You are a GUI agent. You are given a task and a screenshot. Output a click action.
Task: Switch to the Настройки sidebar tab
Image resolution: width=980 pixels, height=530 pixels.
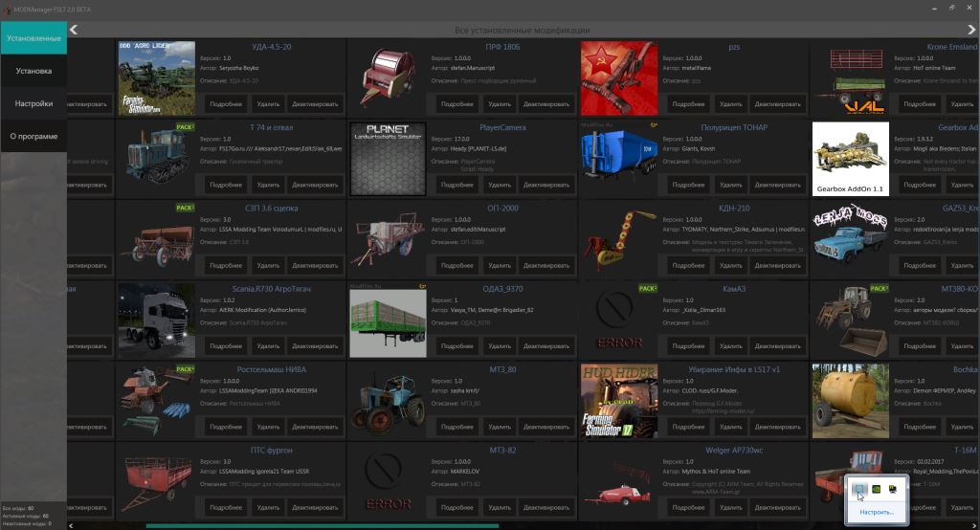(33, 103)
